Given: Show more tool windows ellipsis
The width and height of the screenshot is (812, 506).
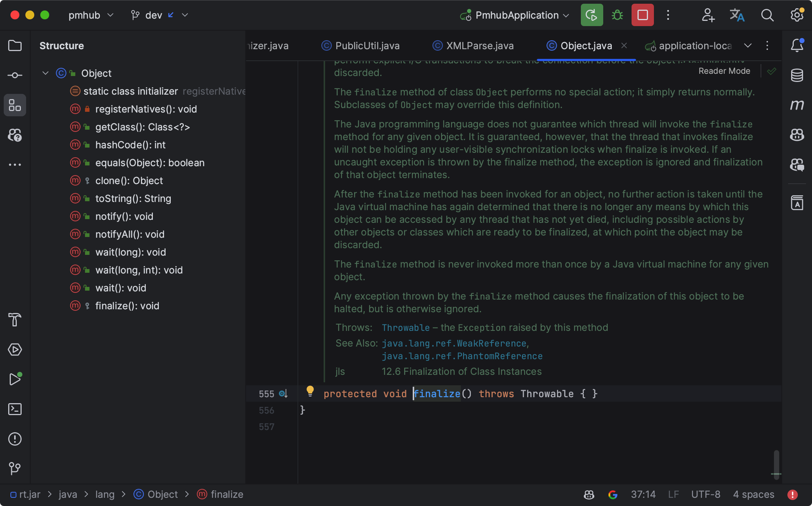Looking at the screenshot, I should click(x=15, y=165).
